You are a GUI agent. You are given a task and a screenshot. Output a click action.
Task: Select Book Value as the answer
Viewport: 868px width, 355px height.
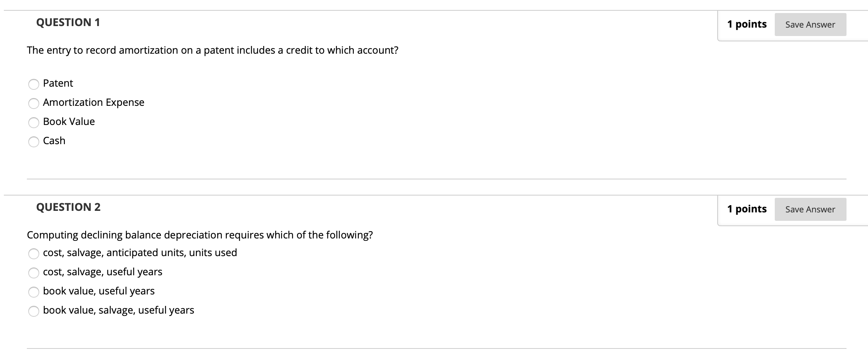click(x=34, y=122)
